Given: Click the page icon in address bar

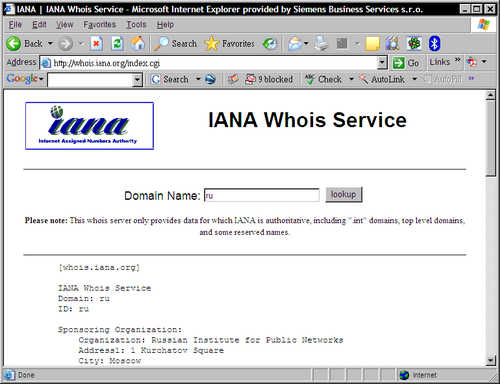Looking at the screenshot, I should (46, 63).
